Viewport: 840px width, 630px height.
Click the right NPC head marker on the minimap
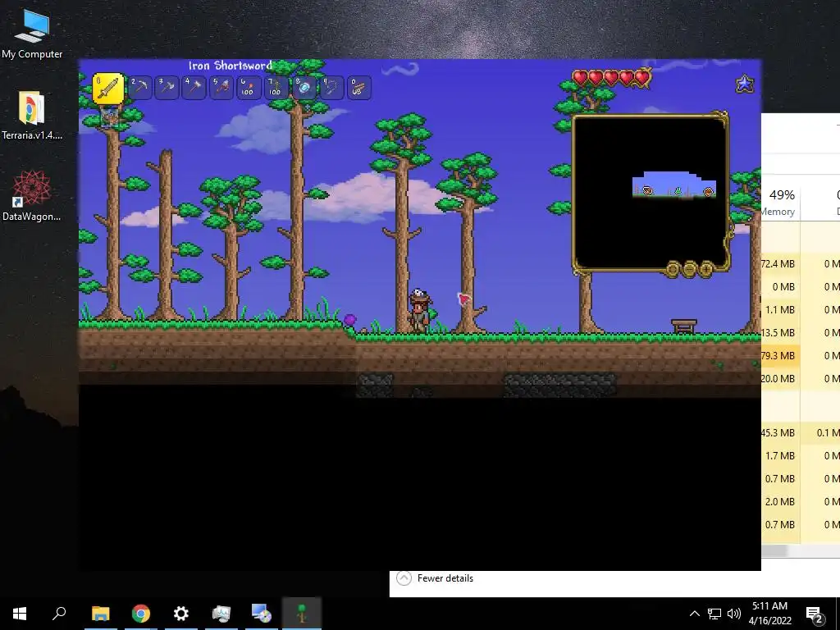tap(708, 191)
